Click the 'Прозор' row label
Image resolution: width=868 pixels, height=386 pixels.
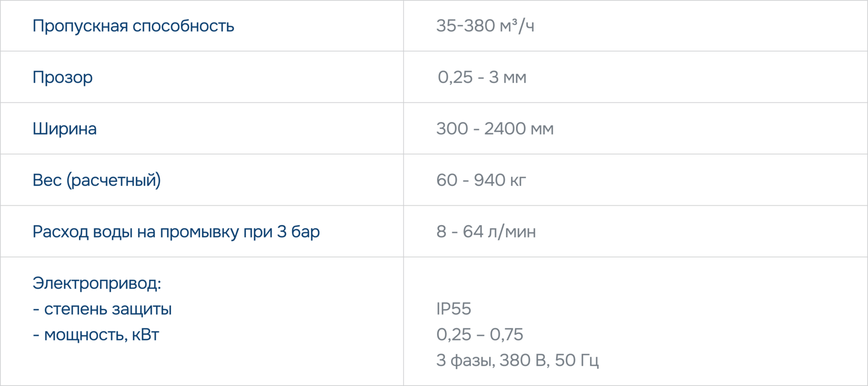click(x=63, y=77)
